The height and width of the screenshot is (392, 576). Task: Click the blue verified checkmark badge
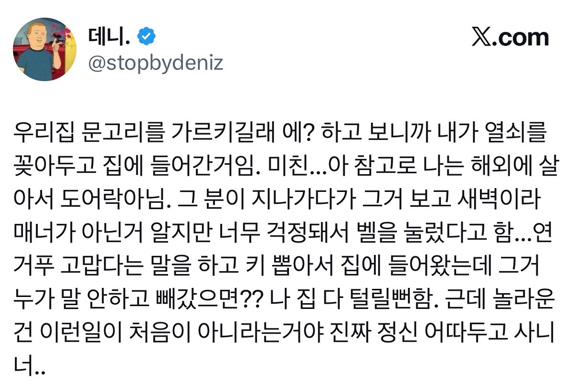(x=146, y=37)
